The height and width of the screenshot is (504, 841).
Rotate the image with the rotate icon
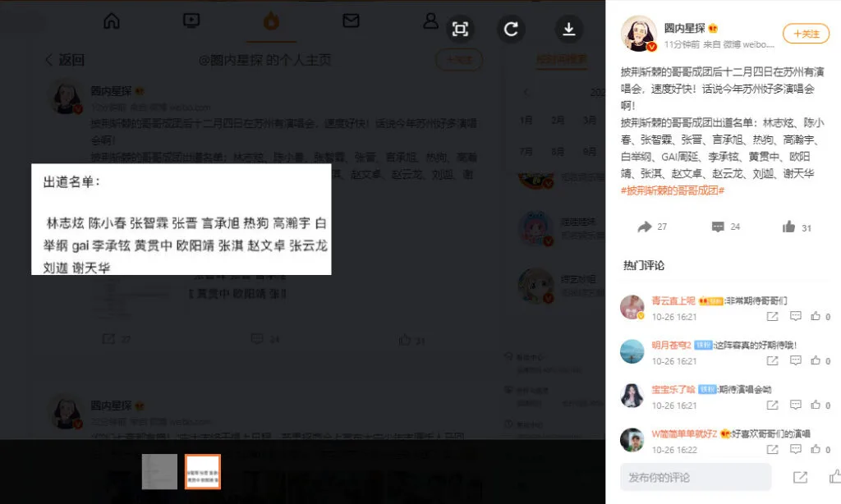[511, 30]
